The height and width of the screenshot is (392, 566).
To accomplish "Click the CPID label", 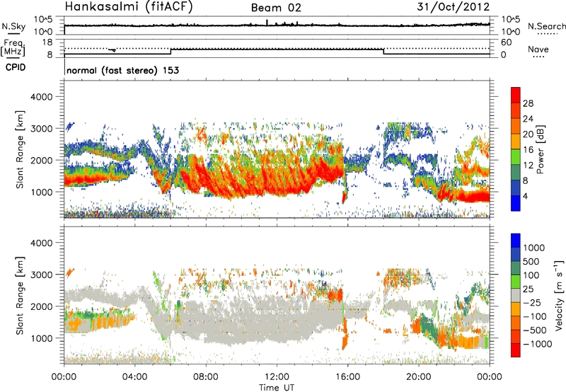I will click(16, 67).
